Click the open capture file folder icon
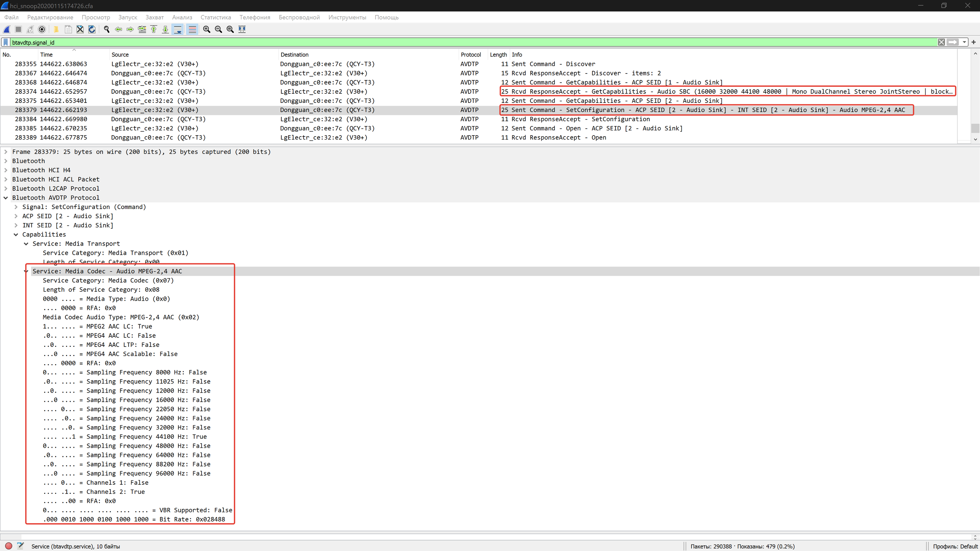 click(56, 29)
